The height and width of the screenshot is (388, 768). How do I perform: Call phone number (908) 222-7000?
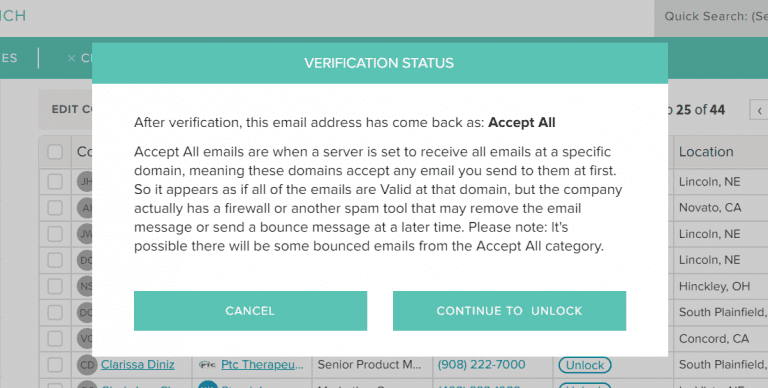(x=481, y=364)
